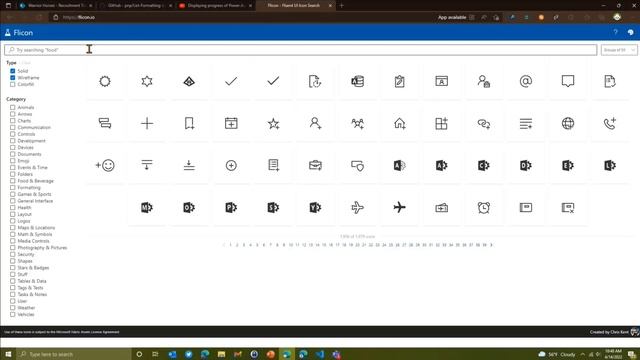Switch to the YouTube browser tab
Image resolution: width=640 pixels, height=360 pixels.
[216, 6]
